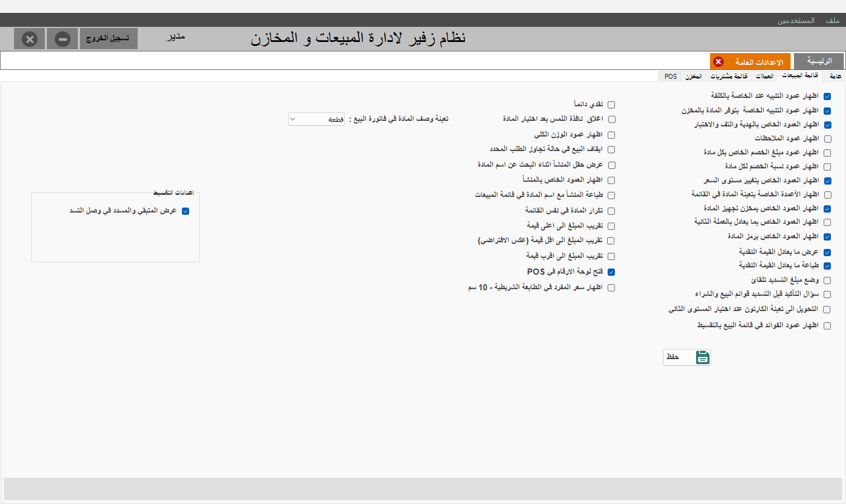Switch to the POS settings tab
Viewport: 846px width, 504px height.
(x=670, y=76)
